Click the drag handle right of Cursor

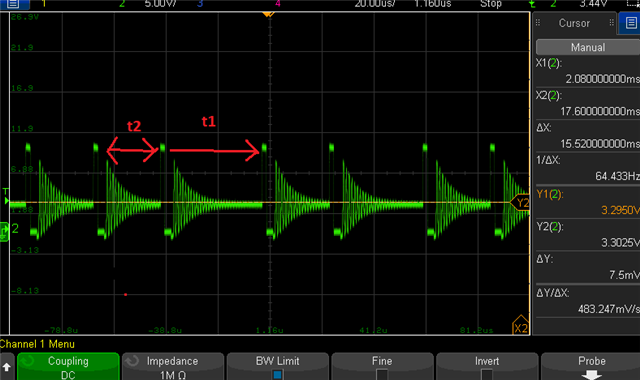611,23
